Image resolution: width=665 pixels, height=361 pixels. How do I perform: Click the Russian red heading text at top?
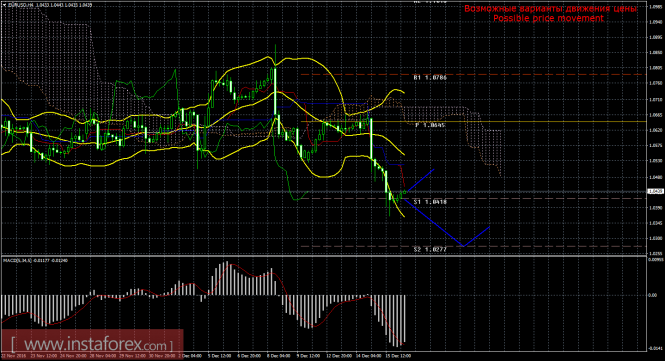tap(550, 8)
